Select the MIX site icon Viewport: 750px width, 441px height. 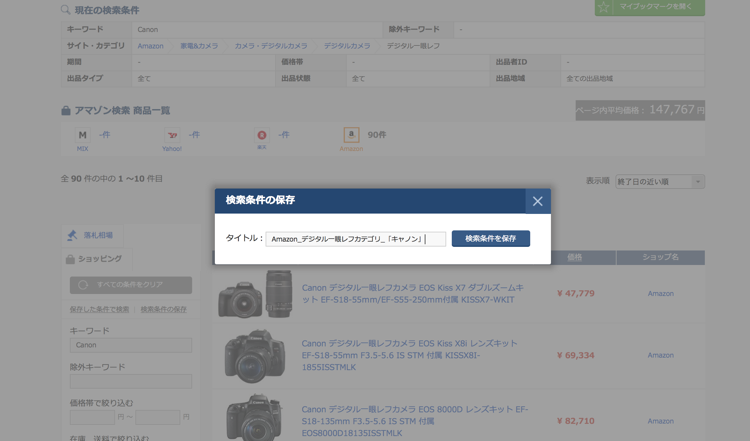pyautogui.click(x=82, y=135)
